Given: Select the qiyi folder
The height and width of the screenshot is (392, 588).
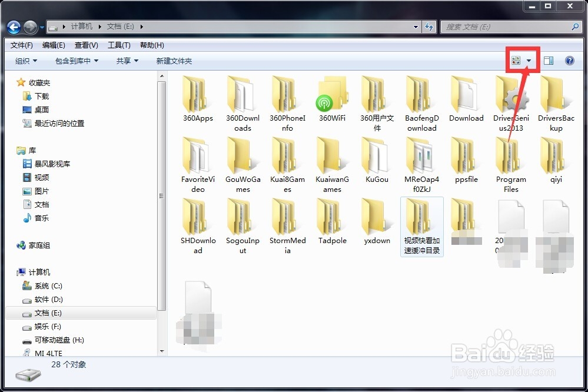Looking at the screenshot, I should pos(556,160).
